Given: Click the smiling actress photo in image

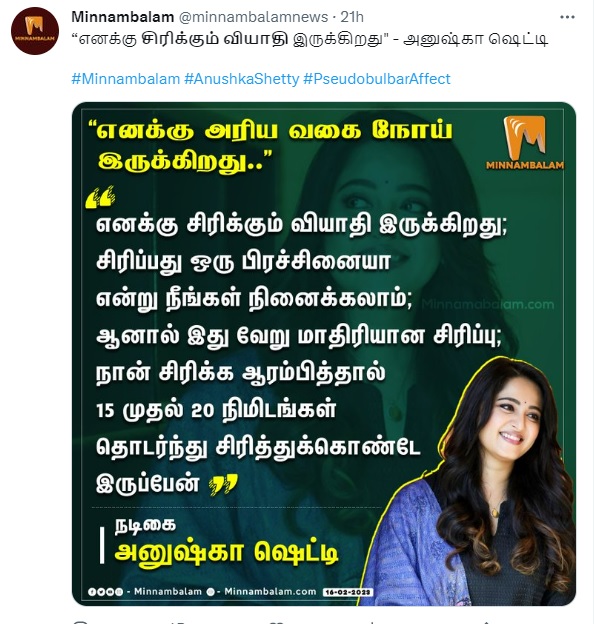Looking at the screenshot, I should (x=475, y=482).
